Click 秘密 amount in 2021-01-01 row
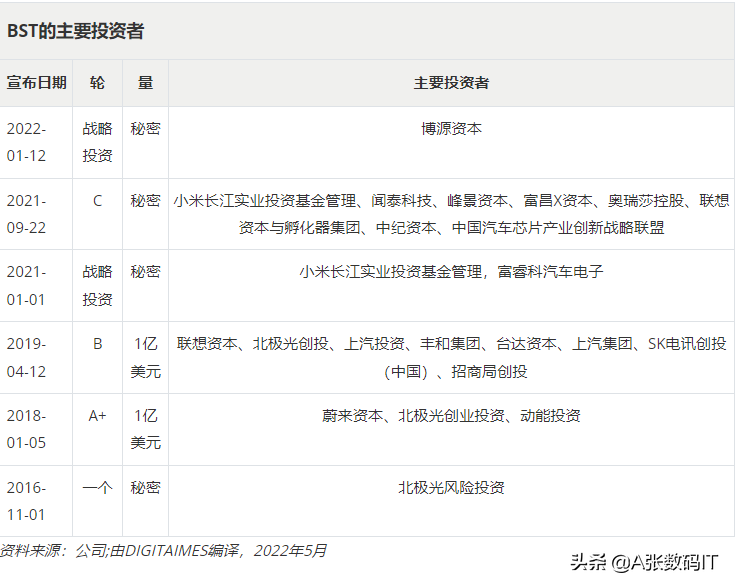This screenshot has width=735, height=588. click(x=145, y=272)
